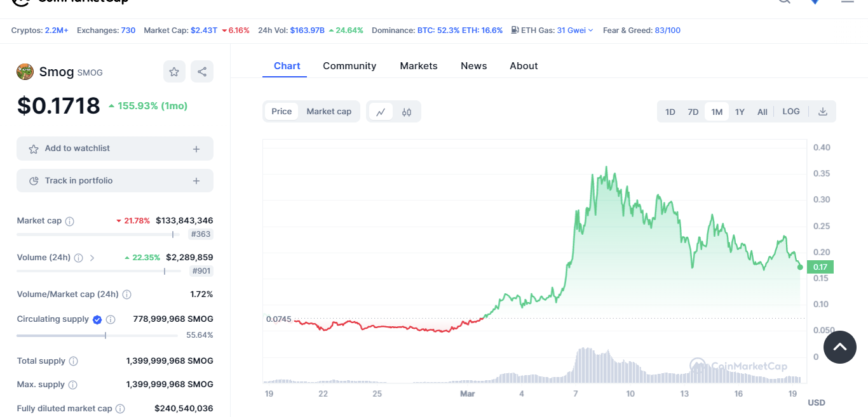Toggle LOG scale on chart
868x417 pixels.
791,112
